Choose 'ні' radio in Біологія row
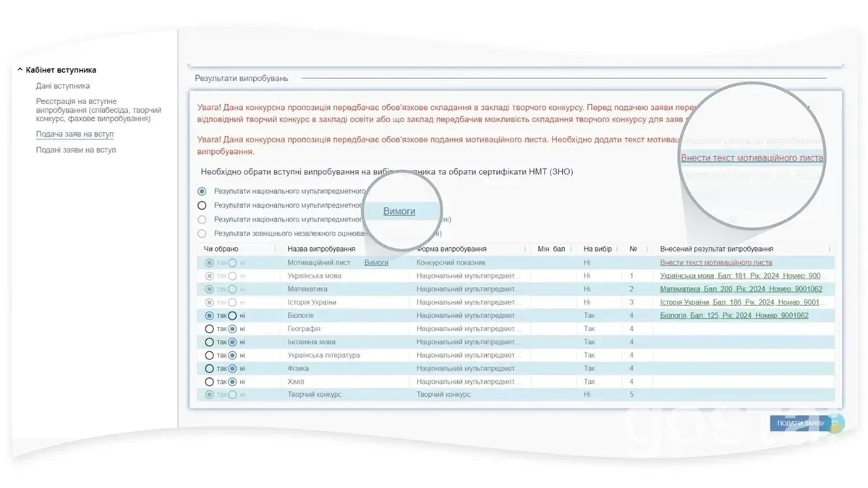 pyautogui.click(x=233, y=316)
